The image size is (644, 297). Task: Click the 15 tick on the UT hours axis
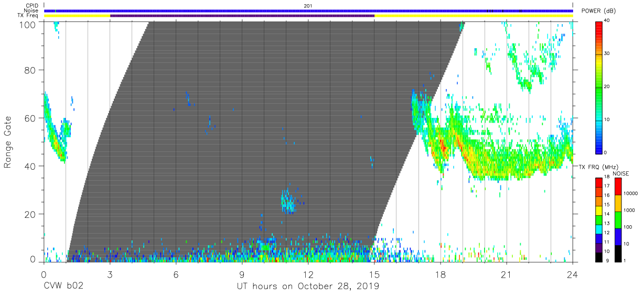(x=374, y=274)
